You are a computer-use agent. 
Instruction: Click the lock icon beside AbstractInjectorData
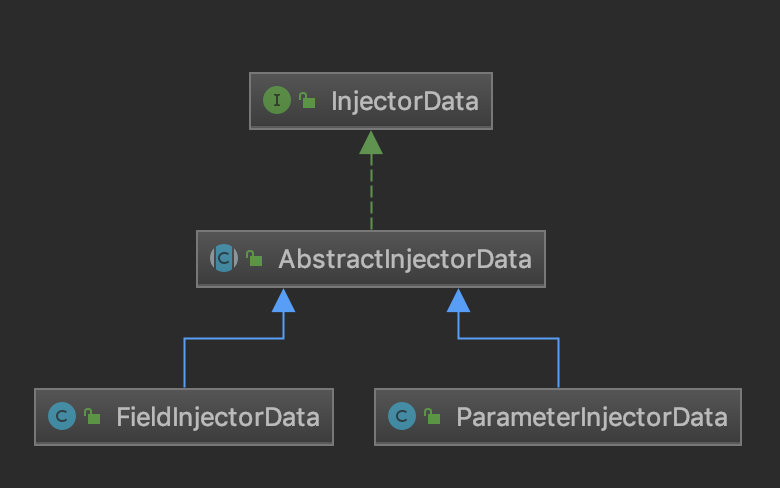(255, 260)
